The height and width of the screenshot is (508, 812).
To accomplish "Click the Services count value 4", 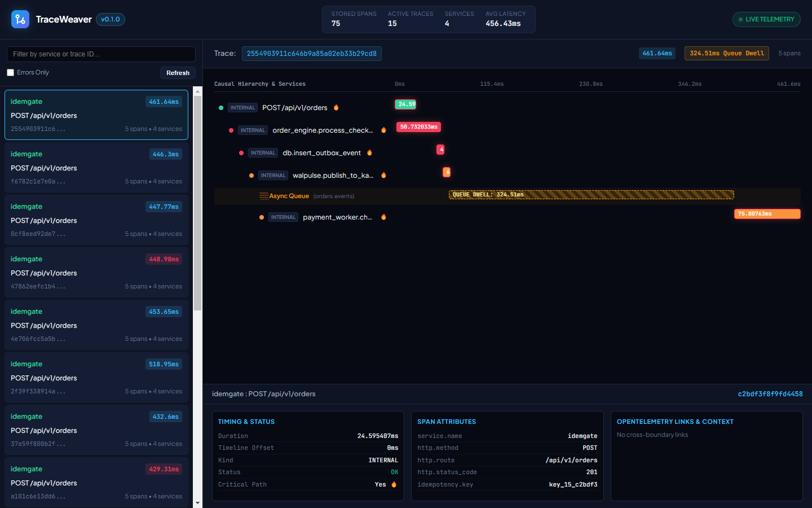I will pyautogui.click(x=447, y=24).
